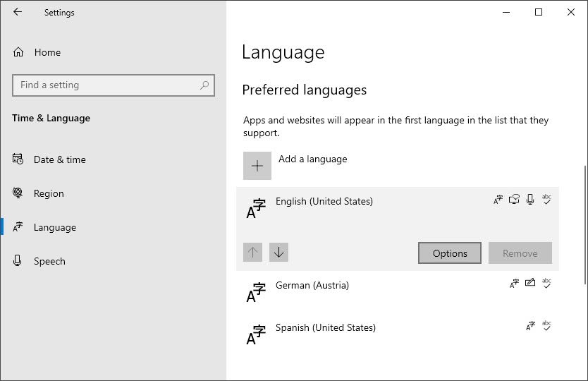Open the Date & time page

pos(113,159)
